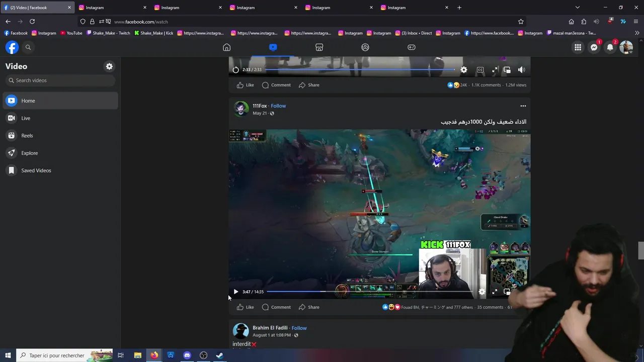Open picture-in-picture for the 2:33 video
Screen dimensions: 644x362
pos(507,70)
